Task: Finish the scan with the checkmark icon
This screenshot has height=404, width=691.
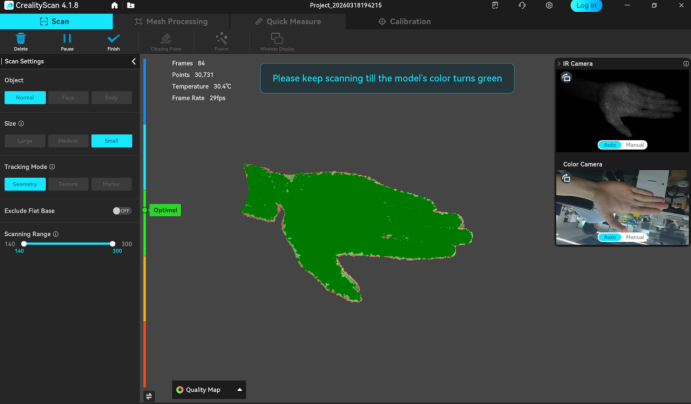Action: 113,39
